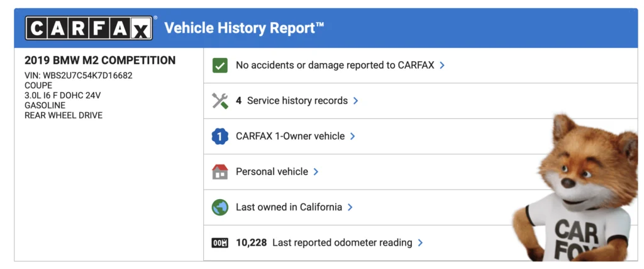
Task: Click the wrench service history icon
Action: tap(219, 101)
